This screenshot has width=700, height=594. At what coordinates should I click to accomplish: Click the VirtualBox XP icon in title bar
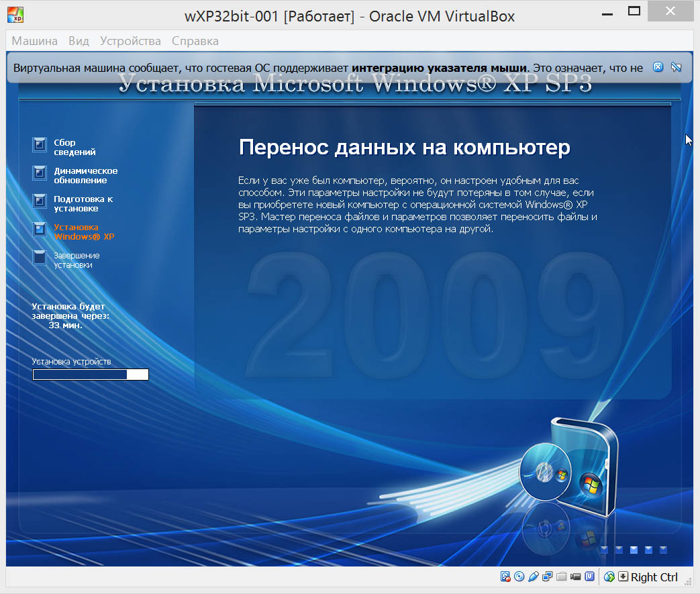(15, 15)
